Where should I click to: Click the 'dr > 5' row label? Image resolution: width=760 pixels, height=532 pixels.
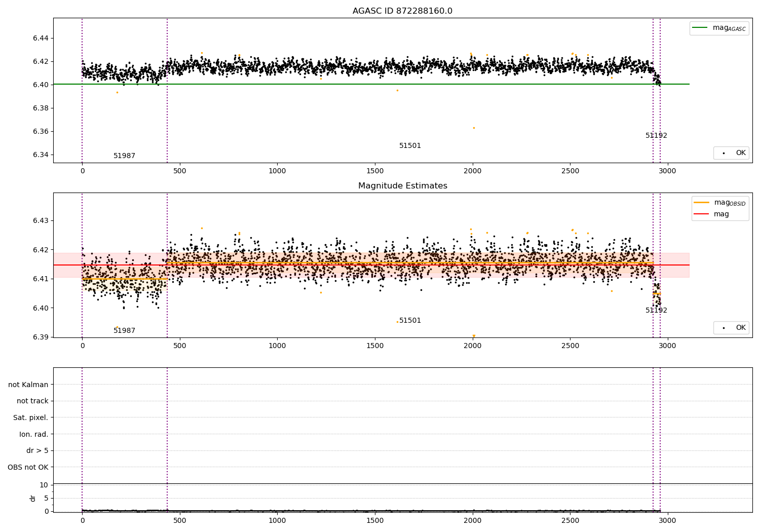[37, 451]
